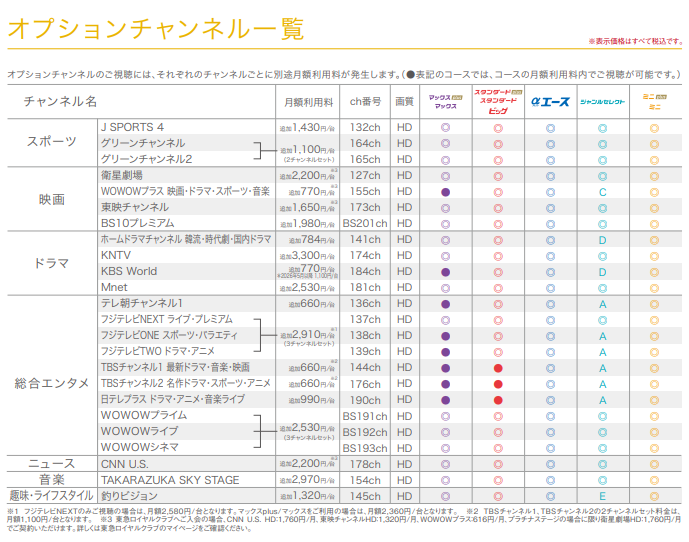Click channel number BS192ch
The image size is (689, 542).
click(x=365, y=433)
